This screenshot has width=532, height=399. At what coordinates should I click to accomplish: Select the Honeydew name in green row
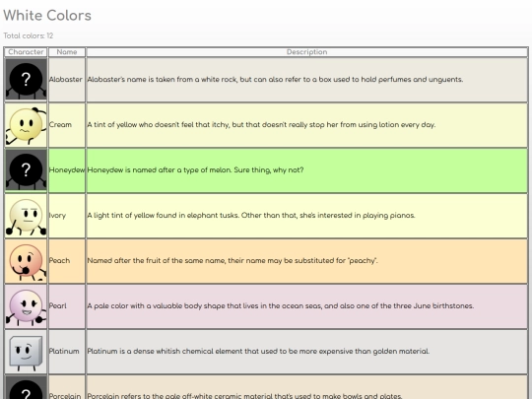(67, 170)
